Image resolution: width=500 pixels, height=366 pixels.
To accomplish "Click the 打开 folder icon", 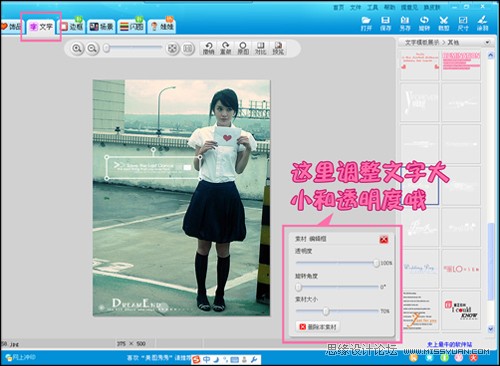I will coord(366,24).
